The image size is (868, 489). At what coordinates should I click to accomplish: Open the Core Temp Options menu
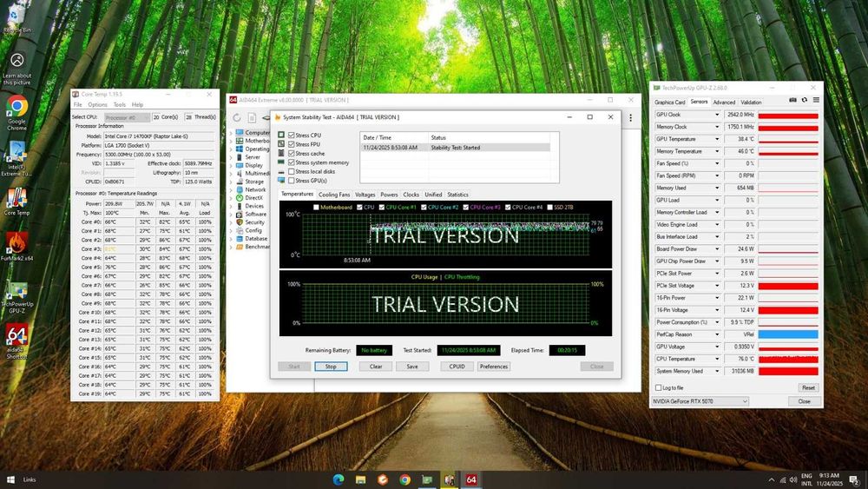pos(97,105)
